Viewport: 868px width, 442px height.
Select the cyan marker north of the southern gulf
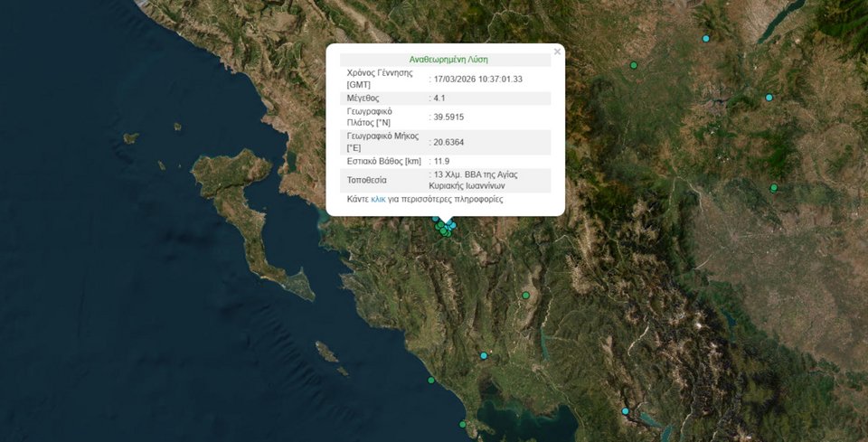(x=484, y=356)
